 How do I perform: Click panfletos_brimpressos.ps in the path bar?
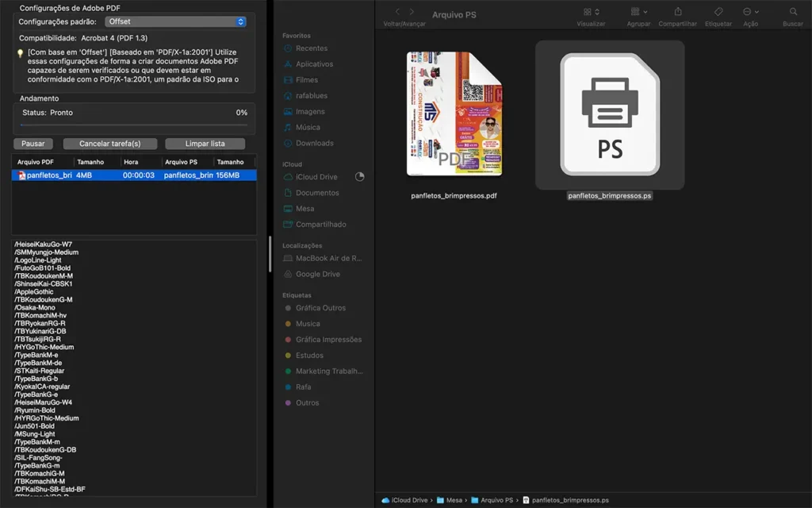(x=565, y=500)
